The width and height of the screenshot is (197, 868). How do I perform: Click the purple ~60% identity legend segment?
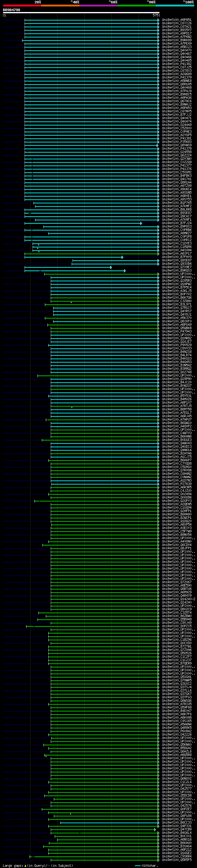point(99,6)
